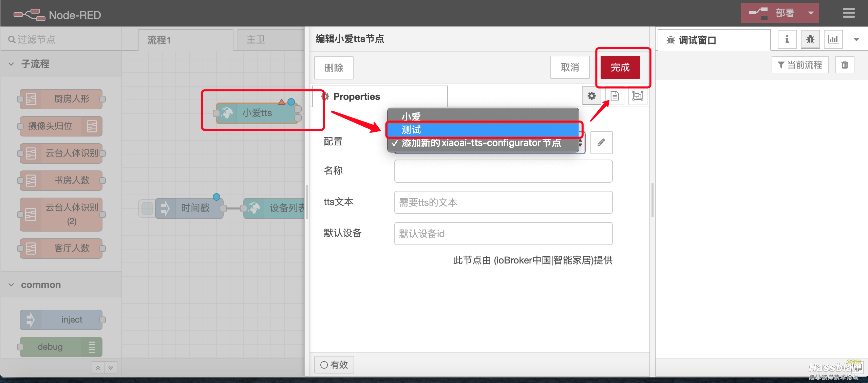The height and width of the screenshot is (383, 868).
Task: Choose 添加新的 xiaoai-tts-configurator 节点 option
Action: 483,143
